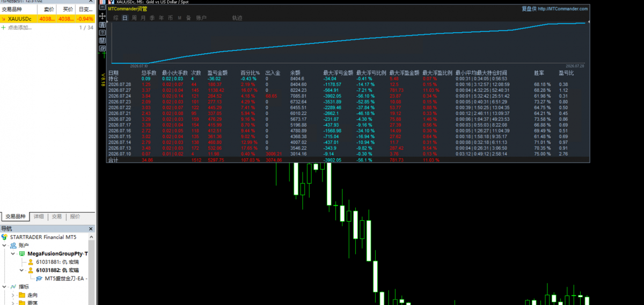Select the 币 tab in MTCommander

pos(170,18)
